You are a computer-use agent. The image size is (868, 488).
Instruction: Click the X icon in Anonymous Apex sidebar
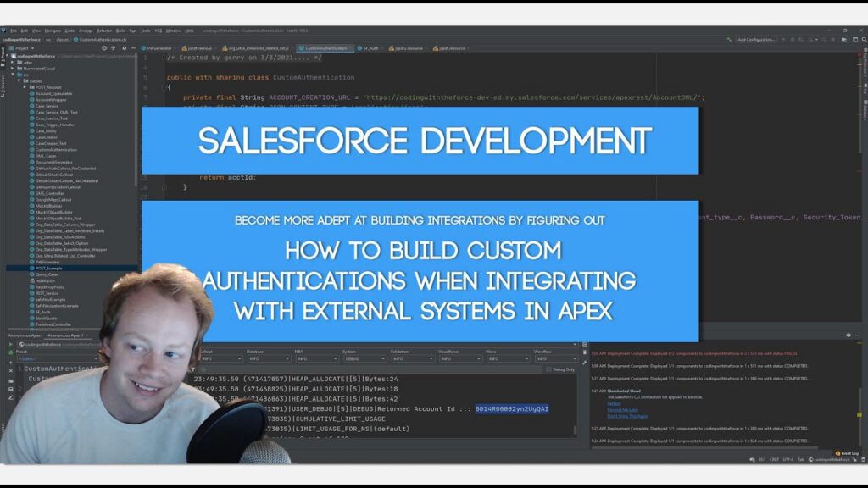pyautogui.click(x=10, y=371)
